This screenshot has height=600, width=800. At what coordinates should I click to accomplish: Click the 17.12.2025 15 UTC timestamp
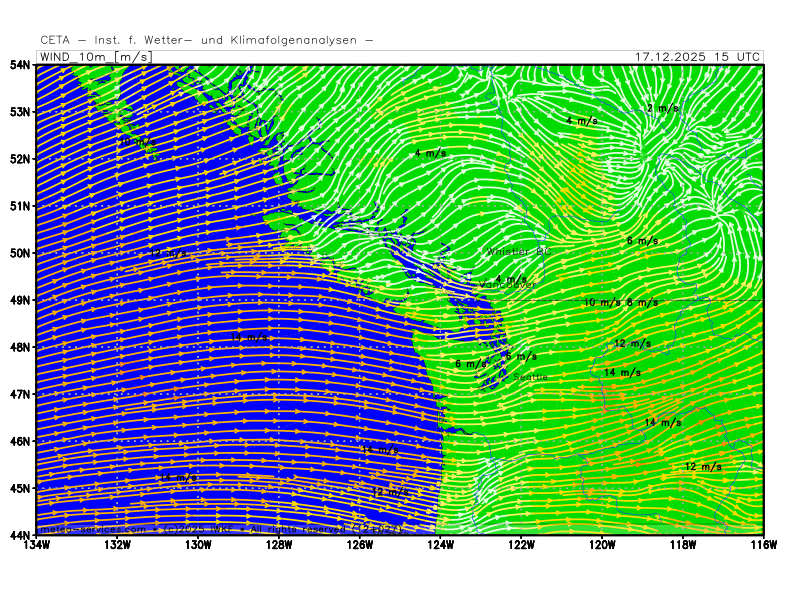697,57
